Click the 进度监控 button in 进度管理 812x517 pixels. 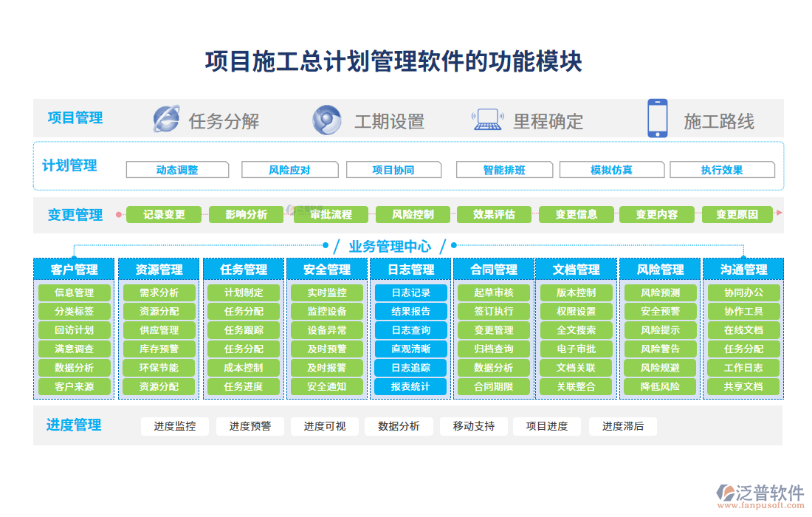(176, 426)
